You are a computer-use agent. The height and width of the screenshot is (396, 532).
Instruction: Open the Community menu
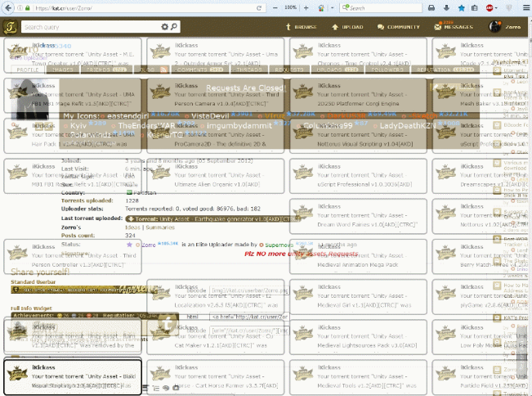pos(399,27)
